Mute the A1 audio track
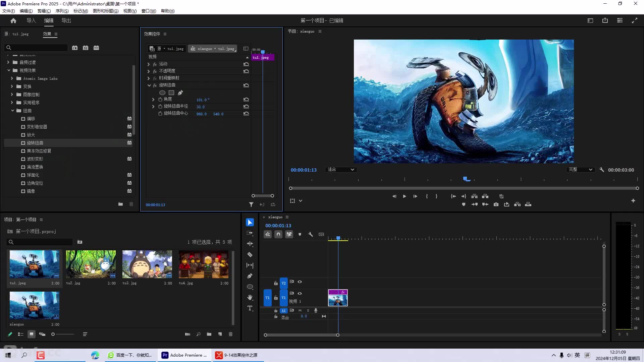644x362 pixels. (x=300, y=311)
